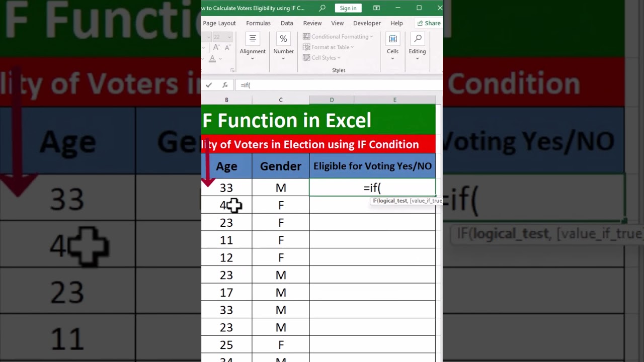Select gender cell F beside age 11
The image size is (644, 362).
point(281,240)
